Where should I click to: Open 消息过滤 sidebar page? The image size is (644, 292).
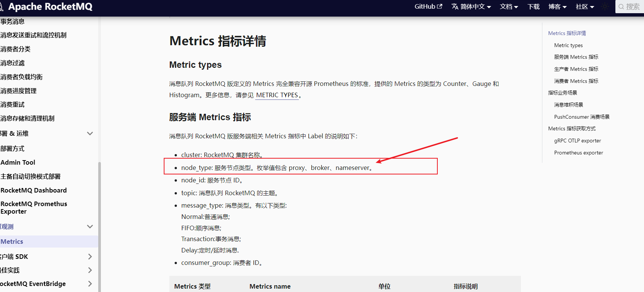coord(12,63)
